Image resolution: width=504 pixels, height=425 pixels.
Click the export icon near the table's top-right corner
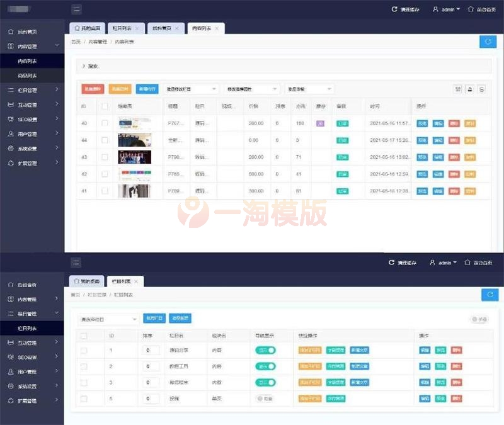tap(469, 89)
